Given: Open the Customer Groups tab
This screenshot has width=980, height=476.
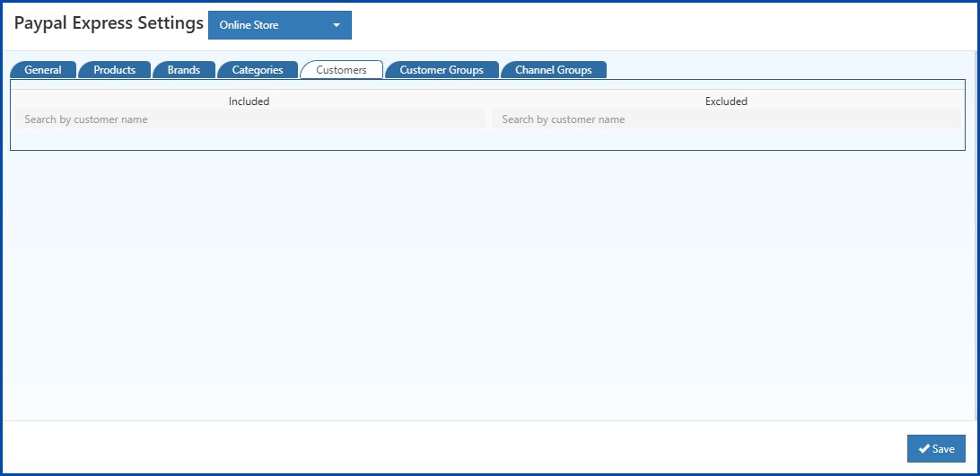Looking at the screenshot, I should click(x=442, y=70).
